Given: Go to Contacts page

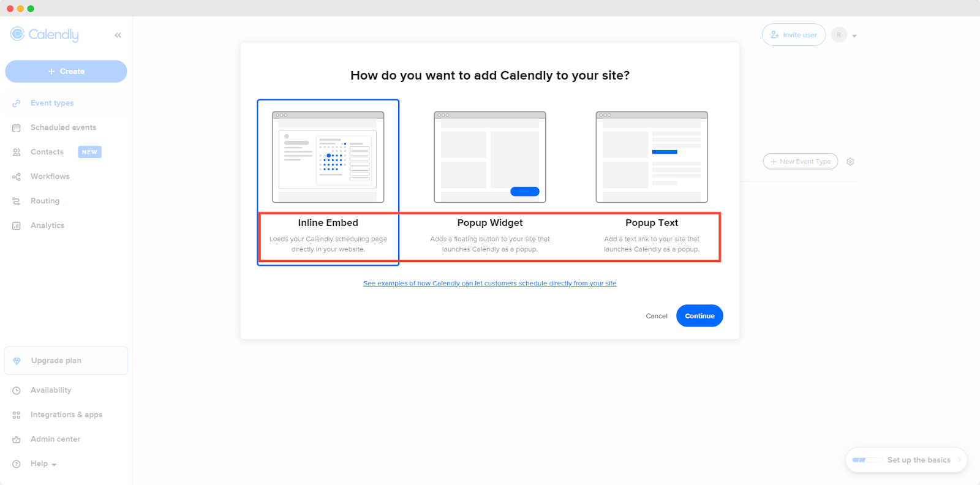Looking at the screenshot, I should [47, 152].
